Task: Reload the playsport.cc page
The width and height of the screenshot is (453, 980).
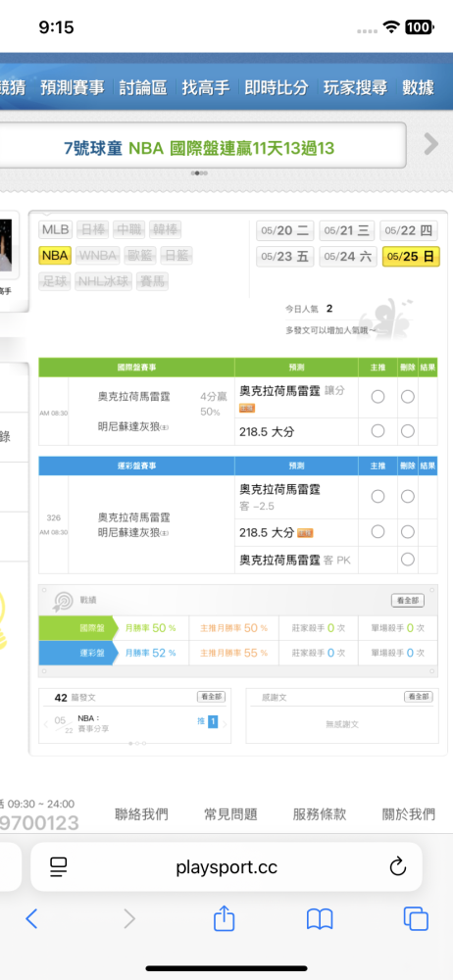Action: click(x=398, y=866)
